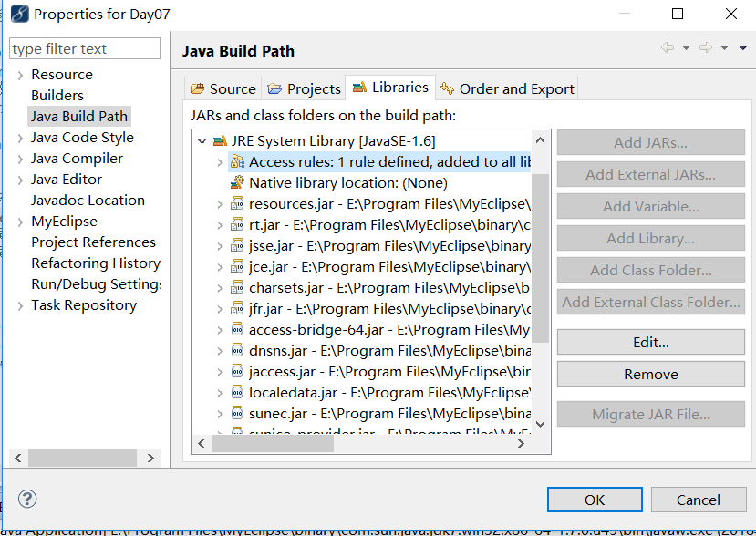This screenshot has width=756, height=536.
Task: Click the charsets.jar file icon
Action: (x=237, y=288)
